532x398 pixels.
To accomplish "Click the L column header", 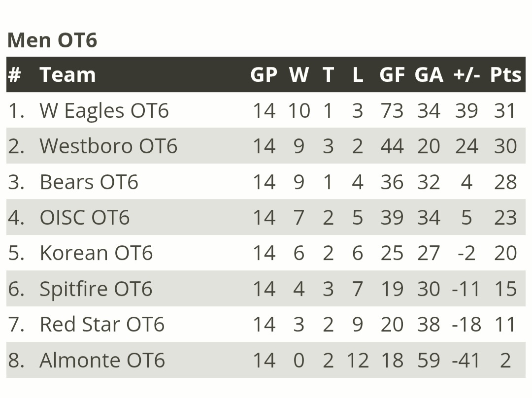I will coord(358,75).
